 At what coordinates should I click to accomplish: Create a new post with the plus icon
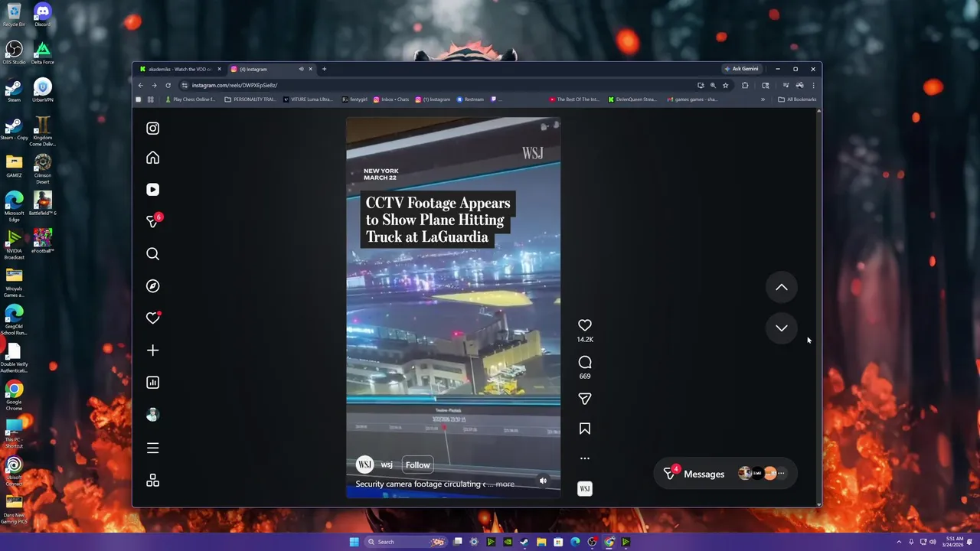[x=153, y=350]
